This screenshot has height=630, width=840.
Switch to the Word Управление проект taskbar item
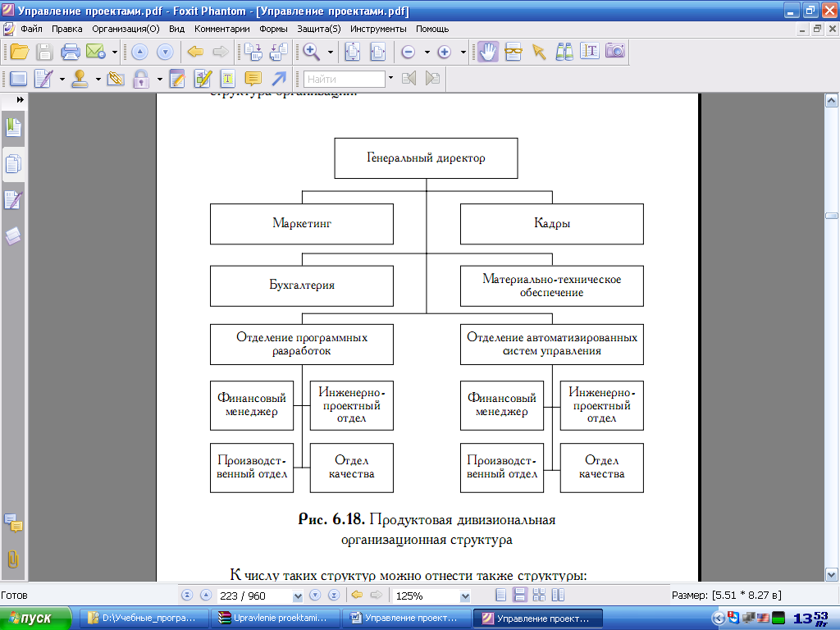pos(405,619)
